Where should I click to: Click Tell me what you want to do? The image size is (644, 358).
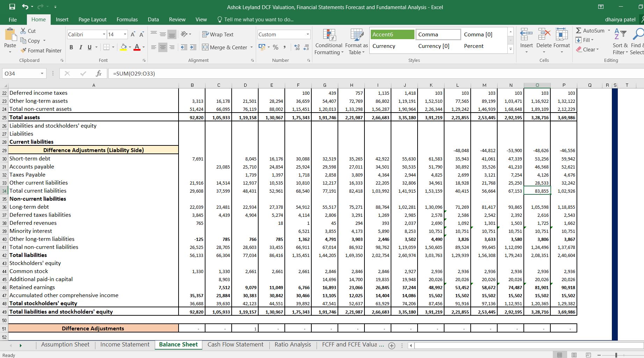pyautogui.click(x=259, y=20)
